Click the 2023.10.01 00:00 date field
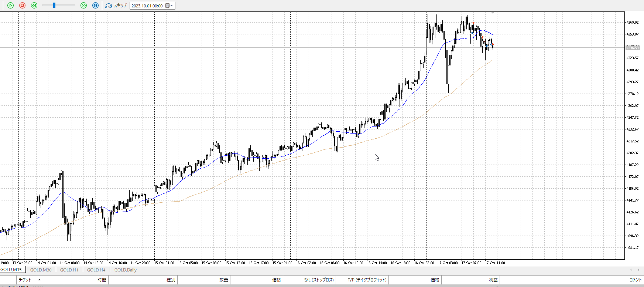This screenshot has width=644, height=287. pyautogui.click(x=147, y=6)
